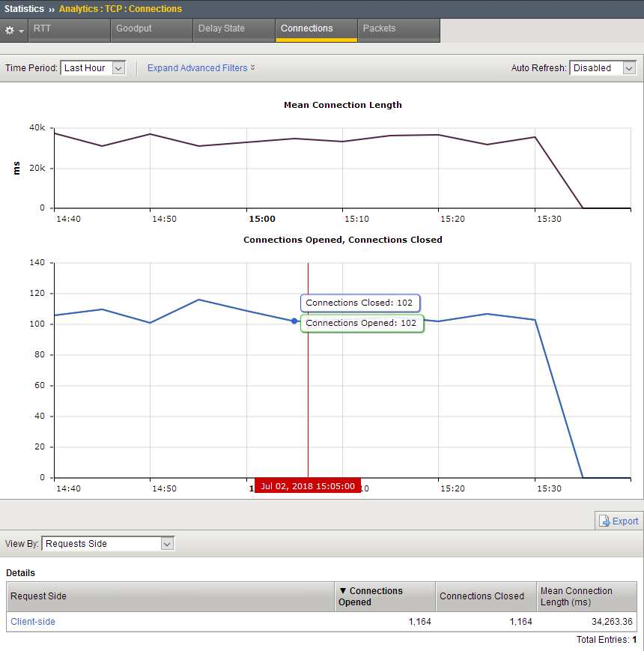Open the Client-side details link
Screen dimensions: 644x651
(33, 622)
